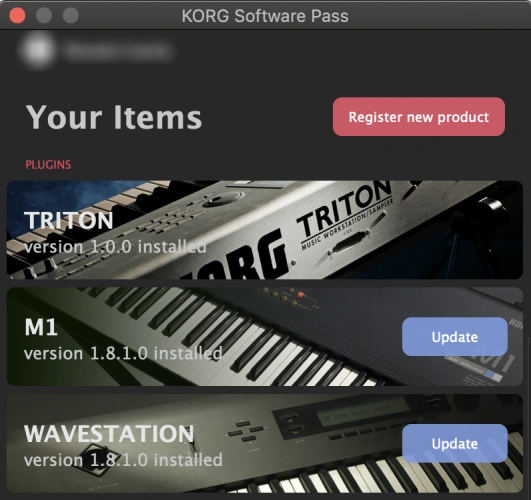Update the WAVESTATION plugin

[454, 443]
